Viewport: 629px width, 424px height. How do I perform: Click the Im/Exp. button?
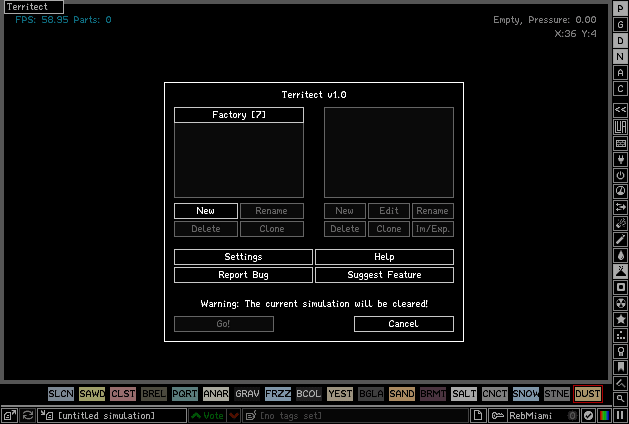[x=433, y=229]
